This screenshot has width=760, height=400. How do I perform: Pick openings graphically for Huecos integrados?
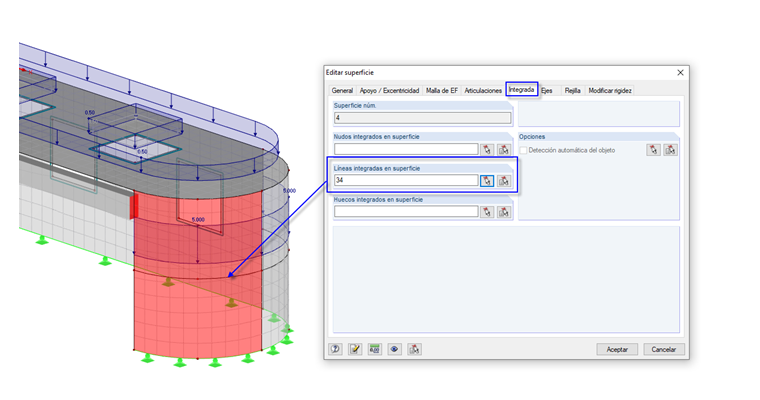[x=487, y=212]
